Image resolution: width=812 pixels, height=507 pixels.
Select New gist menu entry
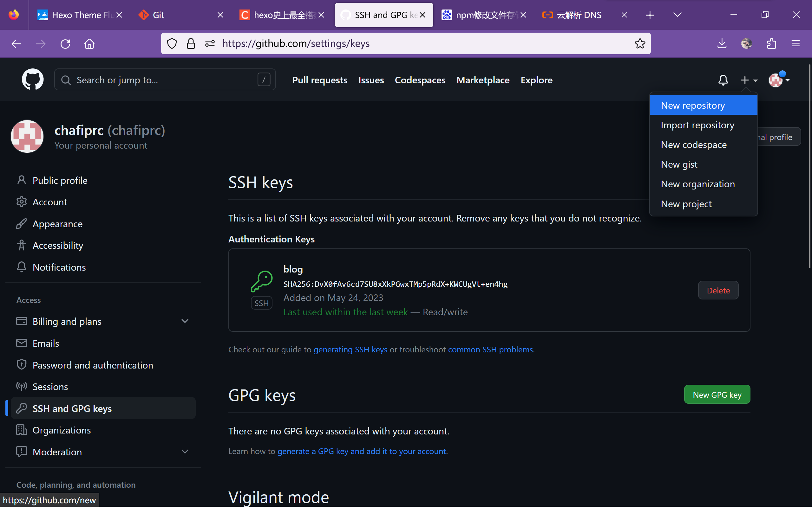tap(679, 164)
